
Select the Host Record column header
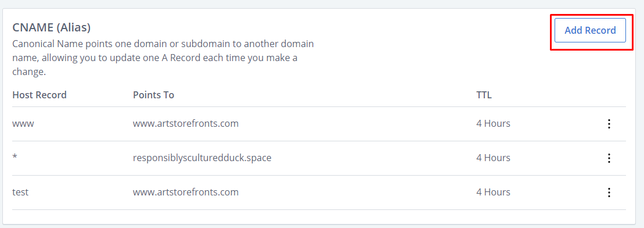pyautogui.click(x=39, y=95)
